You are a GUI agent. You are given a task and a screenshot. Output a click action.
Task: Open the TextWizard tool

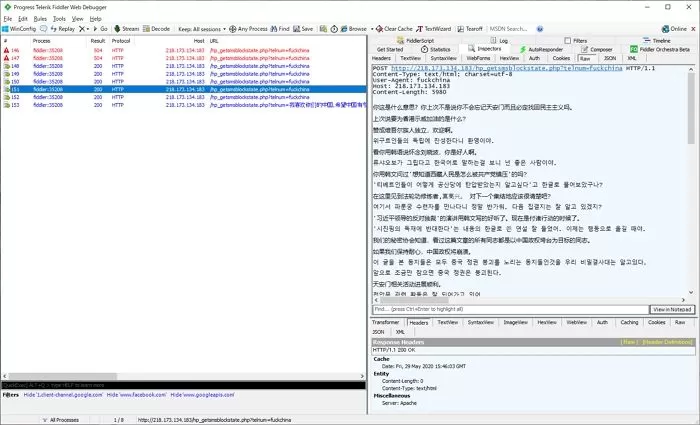433,29
